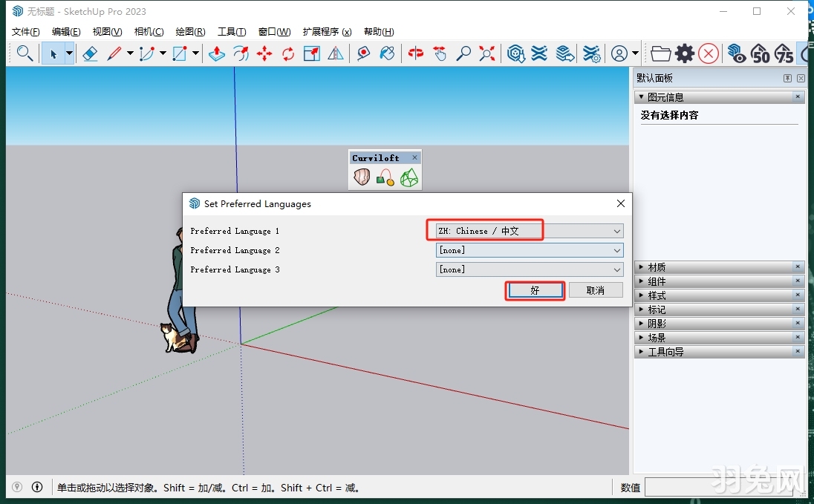Screen dimensions: 814x504
Task: Activate the Paint Bucket tool
Action: pyautogui.click(x=387, y=53)
